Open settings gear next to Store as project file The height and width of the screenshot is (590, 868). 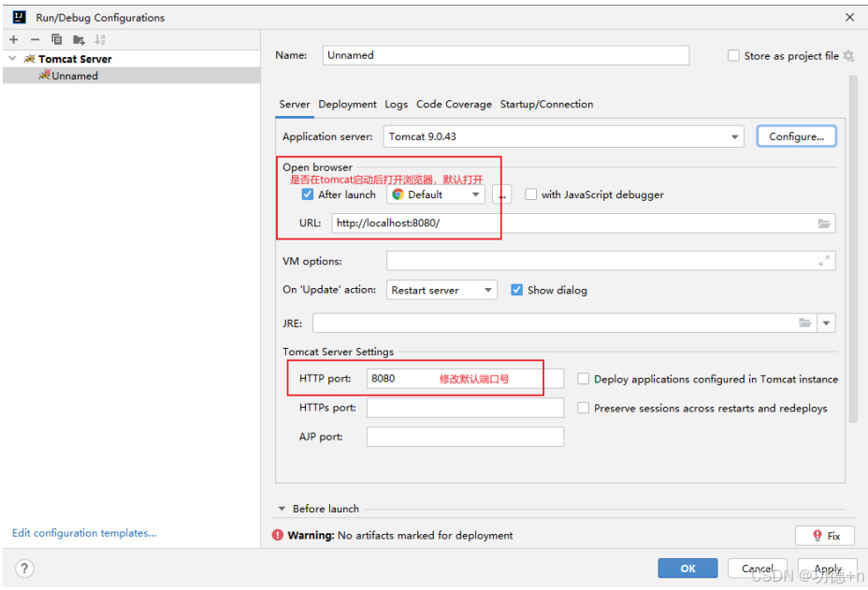848,56
